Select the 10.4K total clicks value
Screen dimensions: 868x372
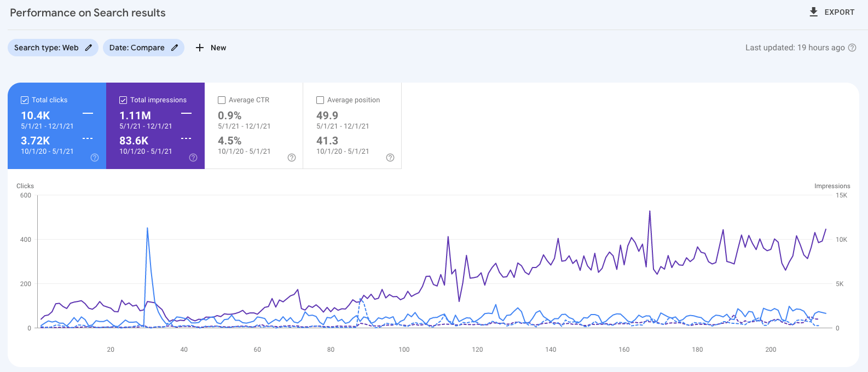pyautogui.click(x=36, y=115)
